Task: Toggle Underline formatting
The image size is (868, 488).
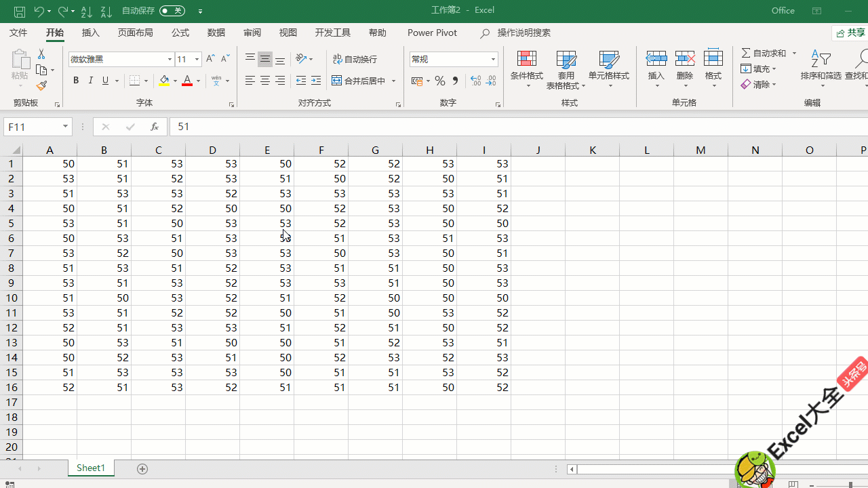Action: click(x=106, y=81)
